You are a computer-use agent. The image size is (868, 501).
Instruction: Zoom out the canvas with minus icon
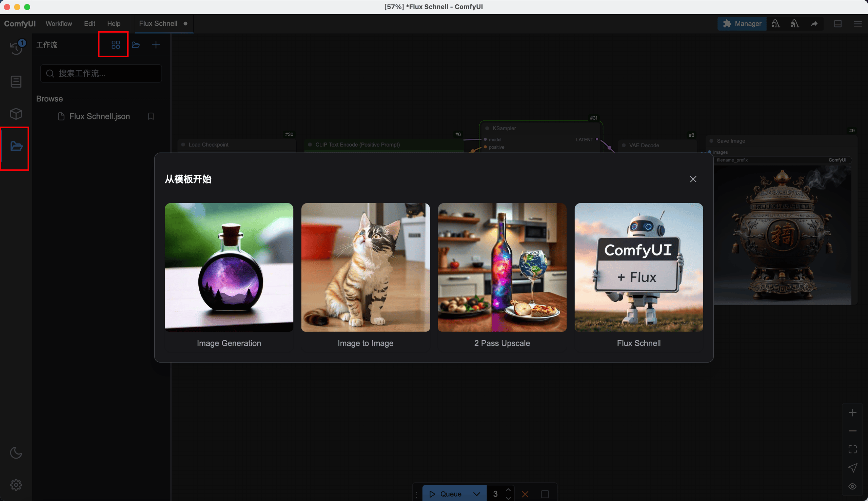[x=852, y=431]
